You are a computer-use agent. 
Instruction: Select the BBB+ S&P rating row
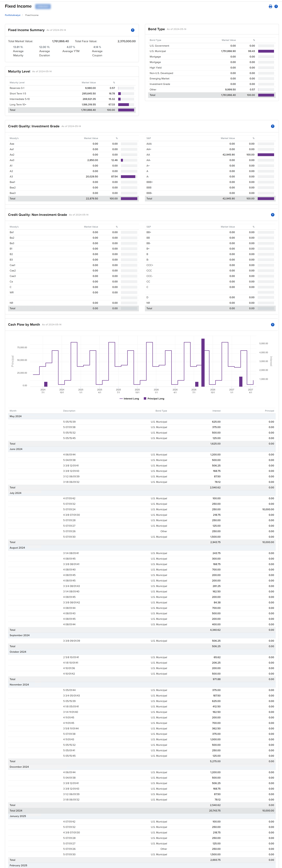click(210, 182)
